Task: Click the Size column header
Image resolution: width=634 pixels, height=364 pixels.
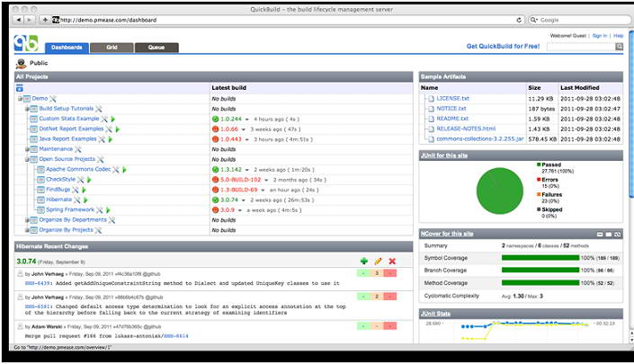Action: coord(534,88)
